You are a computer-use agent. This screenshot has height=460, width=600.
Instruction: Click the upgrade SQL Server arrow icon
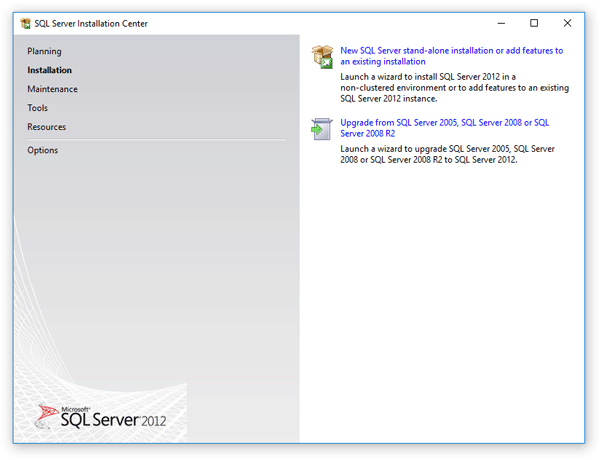321,129
